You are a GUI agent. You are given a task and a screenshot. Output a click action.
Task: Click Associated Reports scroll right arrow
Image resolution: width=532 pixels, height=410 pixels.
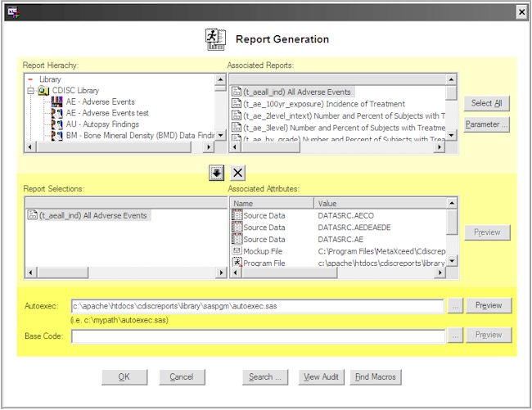tap(440, 146)
